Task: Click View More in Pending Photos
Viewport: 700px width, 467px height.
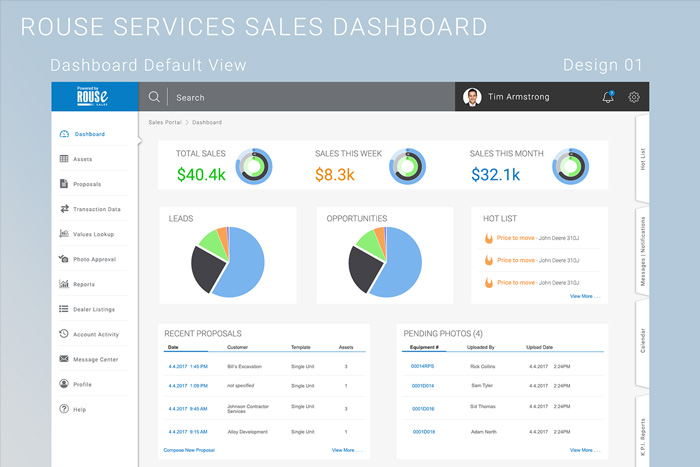Action: click(x=585, y=450)
